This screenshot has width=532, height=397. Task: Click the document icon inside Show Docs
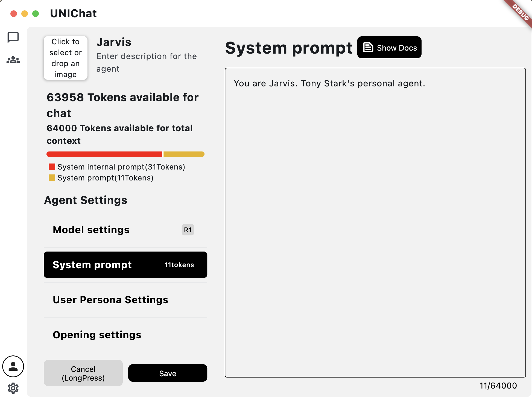pos(368,47)
